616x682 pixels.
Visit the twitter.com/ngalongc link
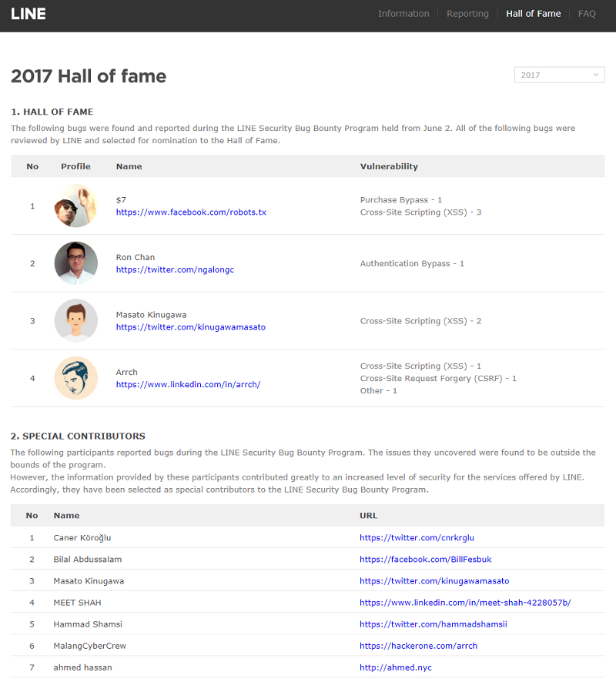click(x=175, y=269)
